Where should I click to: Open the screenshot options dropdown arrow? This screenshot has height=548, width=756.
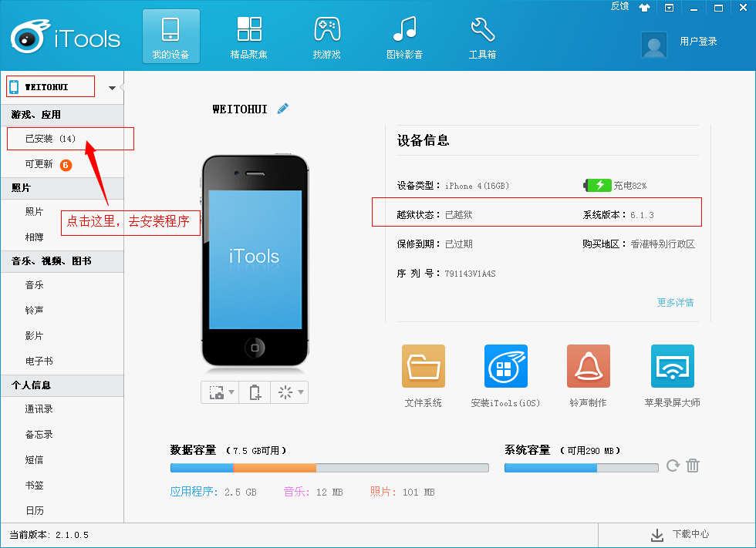click(x=231, y=392)
